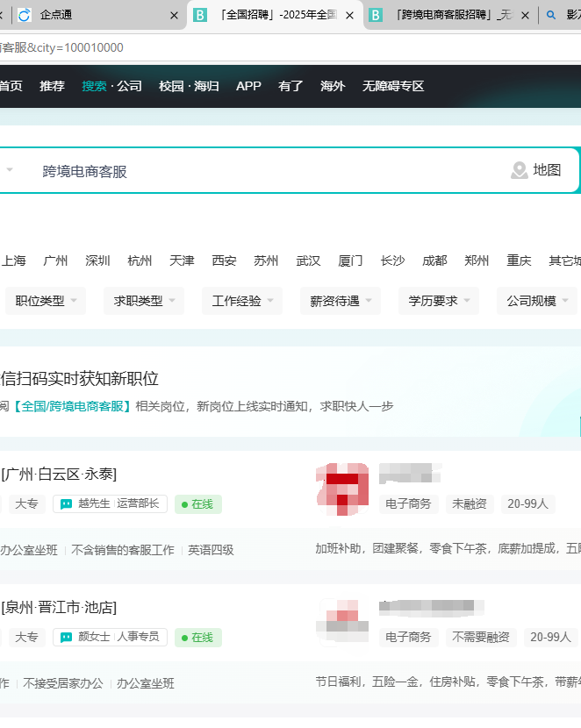Screen dimensions: 581x728
Task: Click chat icon next to 越先生 recruiter
Action: [67, 504]
